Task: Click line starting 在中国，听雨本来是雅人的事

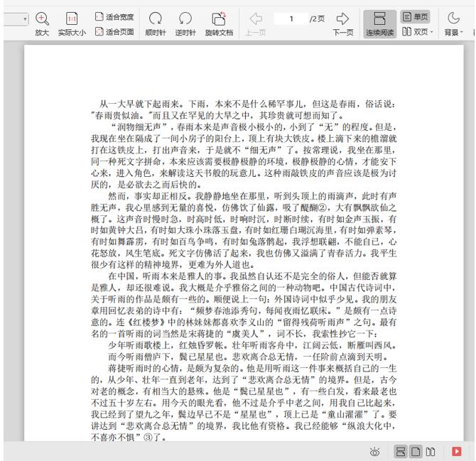Action: tap(252, 276)
